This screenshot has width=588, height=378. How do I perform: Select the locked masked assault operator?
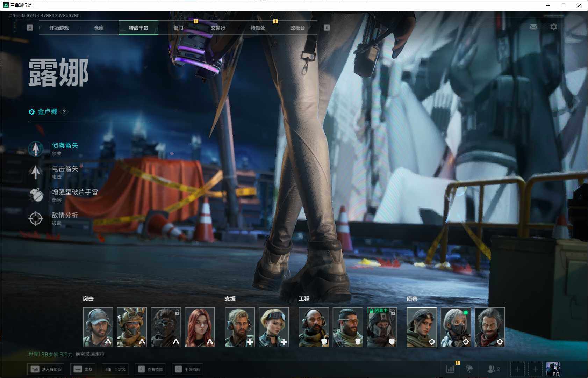point(166,327)
